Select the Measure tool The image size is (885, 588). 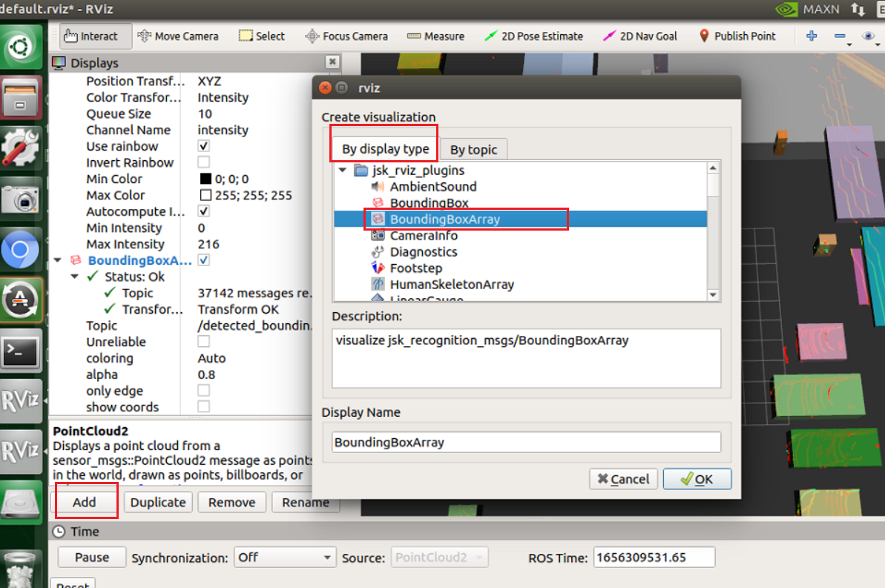(x=435, y=35)
